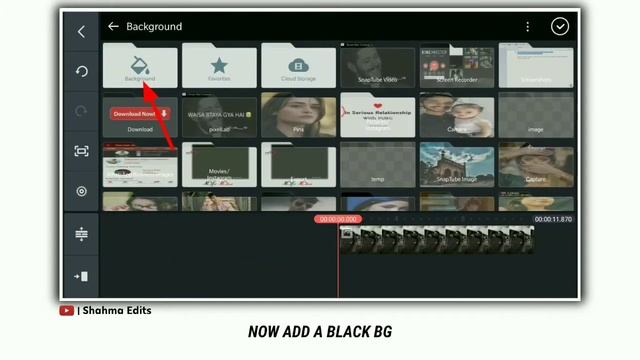Open the Movies/Instagram folder

pyautogui.click(x=219, y=165)
